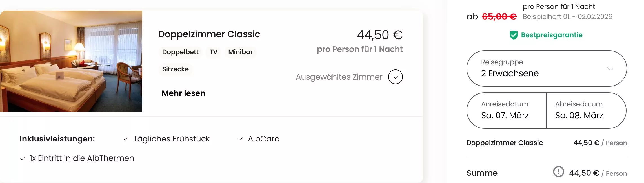Click the crossed-out 65,00 € price
The width and height of the screenshot is (644, 183).
[x=499, y=17]
